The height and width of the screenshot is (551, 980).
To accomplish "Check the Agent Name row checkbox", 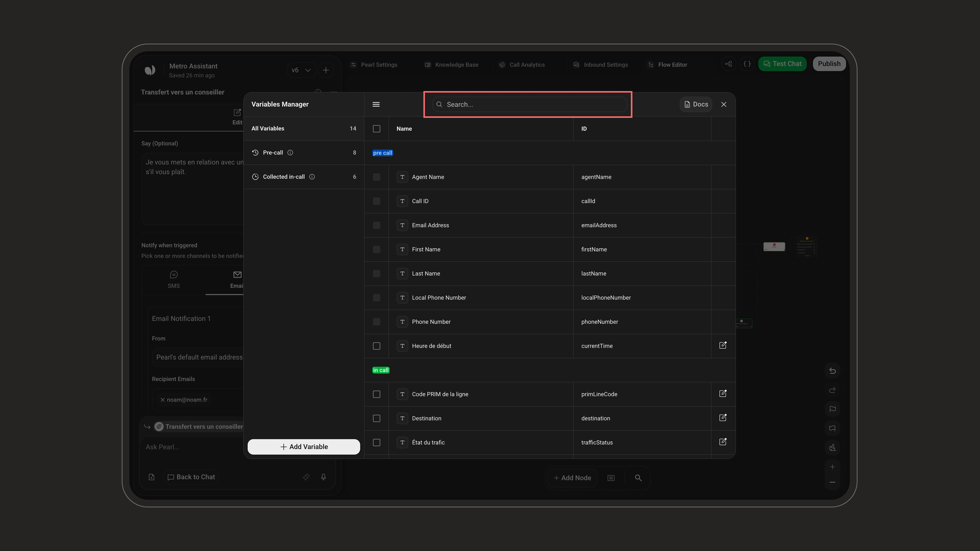I will (x=377, y=177).
